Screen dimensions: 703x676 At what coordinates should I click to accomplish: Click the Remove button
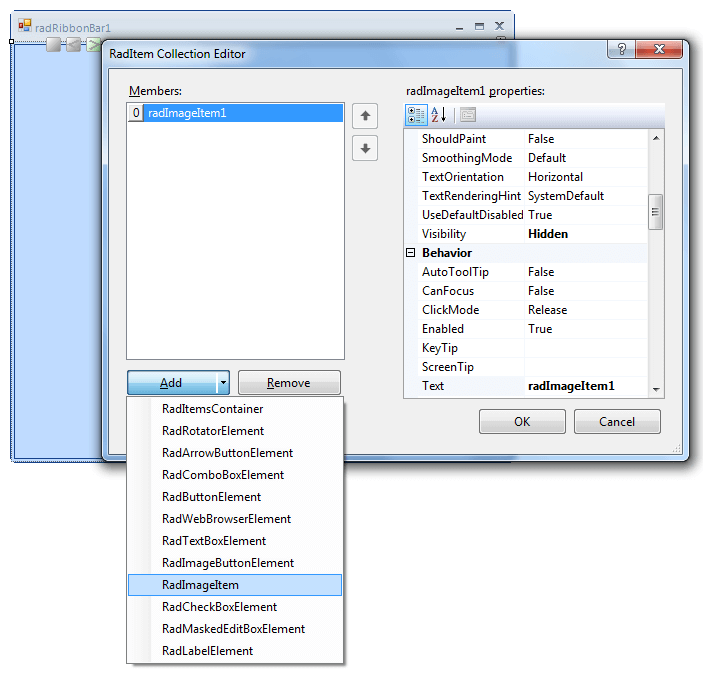[x=289, y=383]
